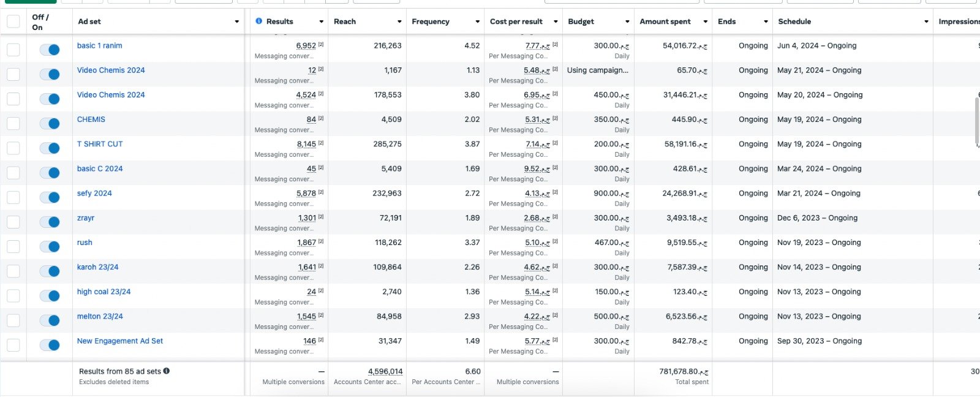
Task: Click footnote [2] icon next to 8,145 results
Action: tap(321, 143)
